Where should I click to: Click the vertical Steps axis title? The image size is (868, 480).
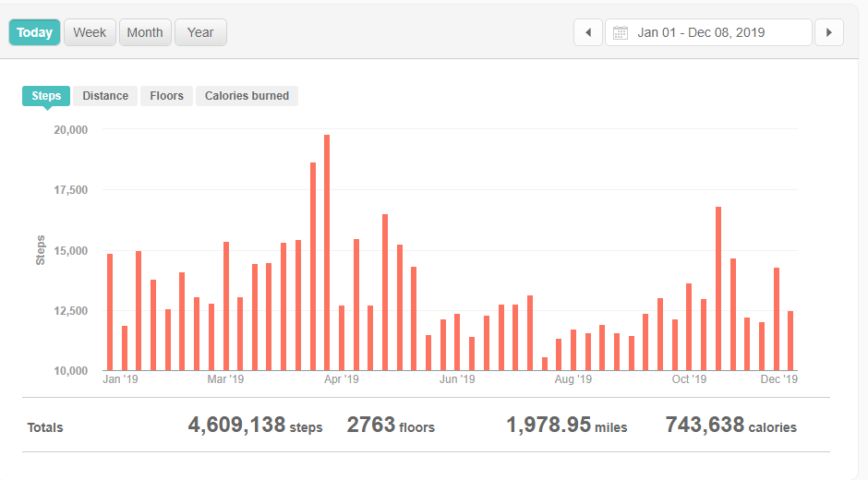coord(41,250)
